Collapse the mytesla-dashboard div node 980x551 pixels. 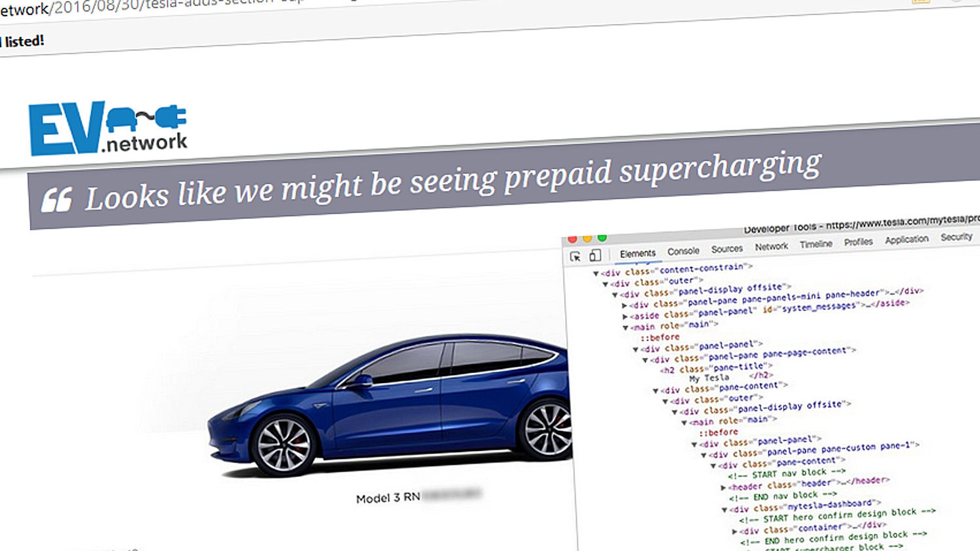pos(724,510)
